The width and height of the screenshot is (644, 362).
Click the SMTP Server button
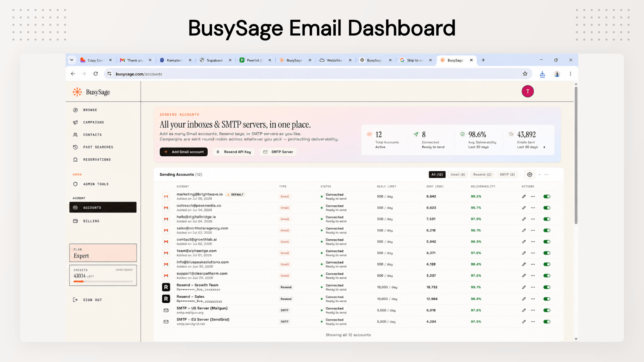278,152
